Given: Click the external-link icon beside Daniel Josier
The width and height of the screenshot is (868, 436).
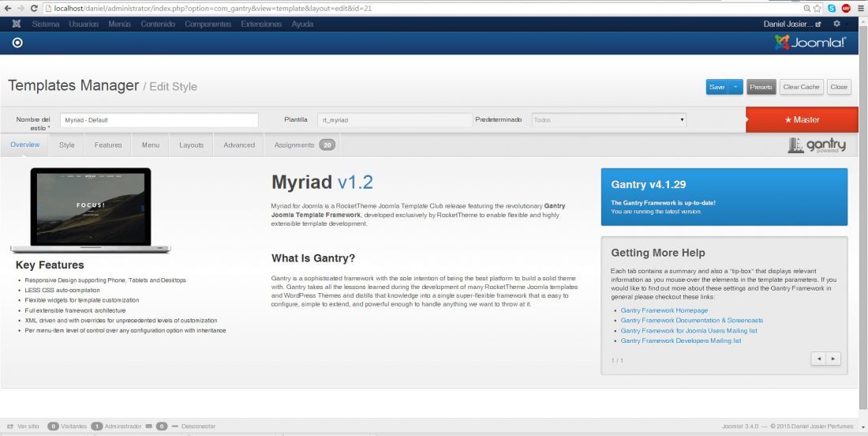Looking at the screenshot, I should (x=818, y=24).
